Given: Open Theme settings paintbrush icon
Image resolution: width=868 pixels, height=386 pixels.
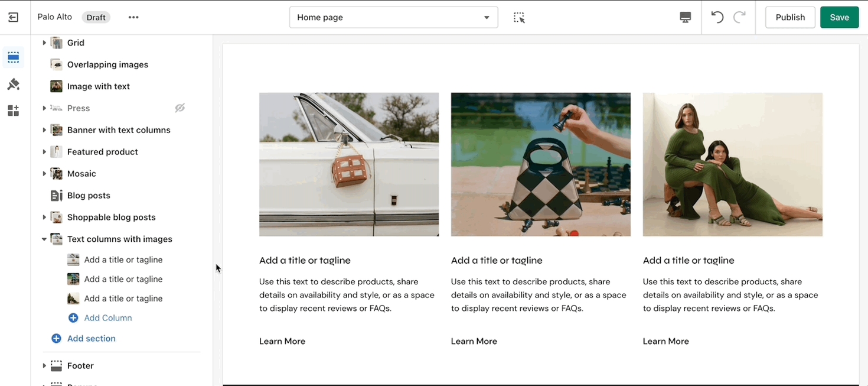Looking at the screenshot, I should pyautogui.click(x=13, y=85).
